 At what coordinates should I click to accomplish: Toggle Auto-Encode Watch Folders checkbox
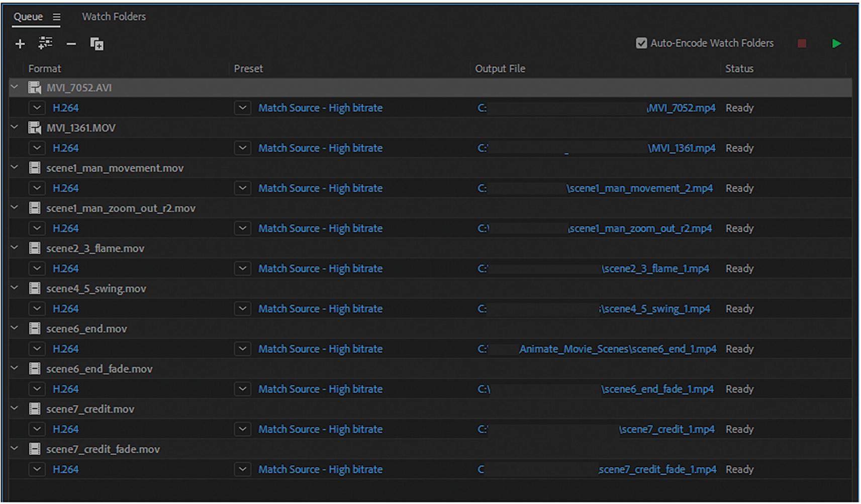[x=641, y=43]
